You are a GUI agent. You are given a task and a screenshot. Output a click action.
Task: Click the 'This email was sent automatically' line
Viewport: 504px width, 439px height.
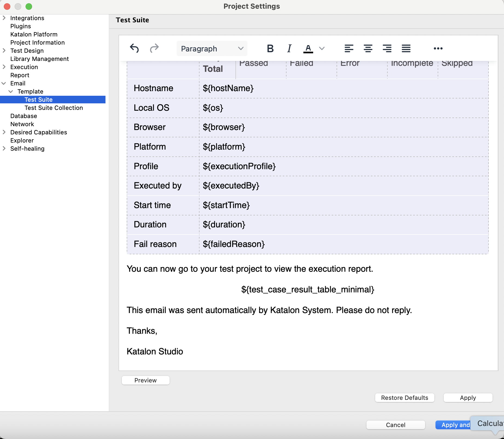point(269,310)
